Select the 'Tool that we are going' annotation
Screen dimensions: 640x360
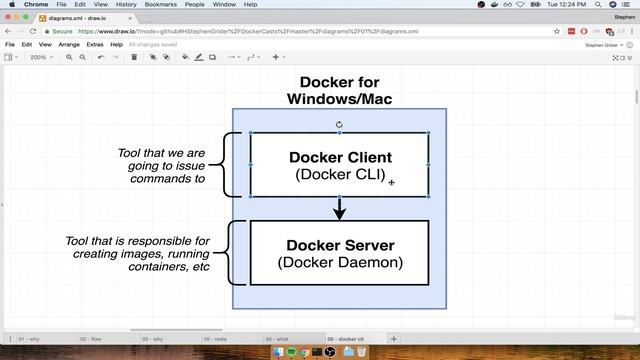click(162, 165)
